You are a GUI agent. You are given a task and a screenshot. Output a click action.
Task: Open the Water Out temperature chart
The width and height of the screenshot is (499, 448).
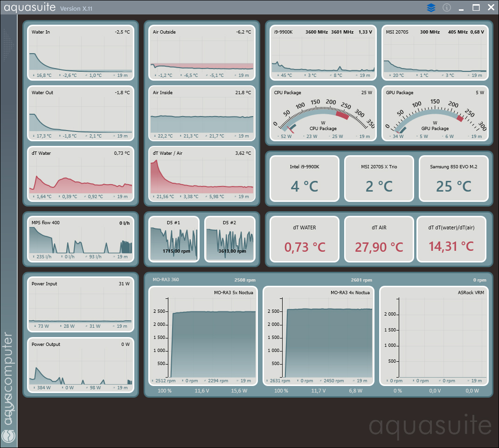pyautogui.click(x=81, y=113)
